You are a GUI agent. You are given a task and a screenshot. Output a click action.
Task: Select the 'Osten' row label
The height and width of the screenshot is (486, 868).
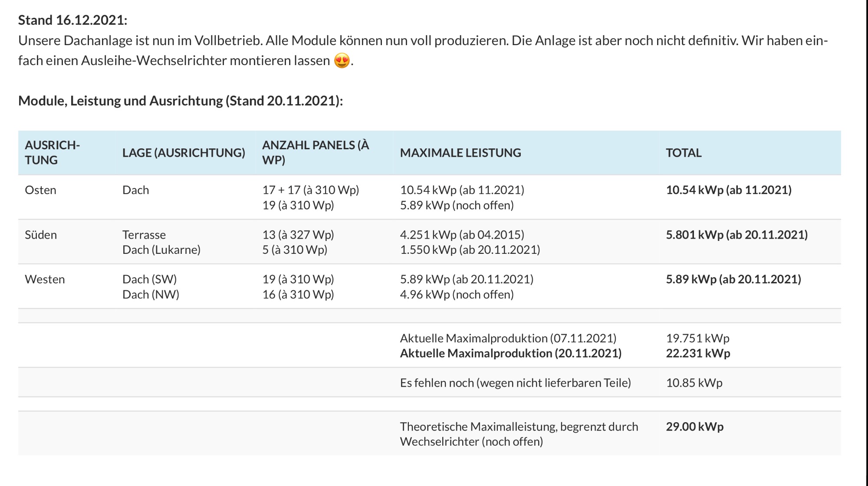[40, 190]
